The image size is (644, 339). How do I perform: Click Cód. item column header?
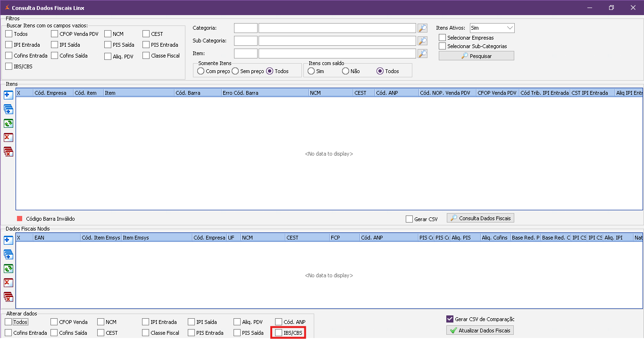(x=88, y=93)
